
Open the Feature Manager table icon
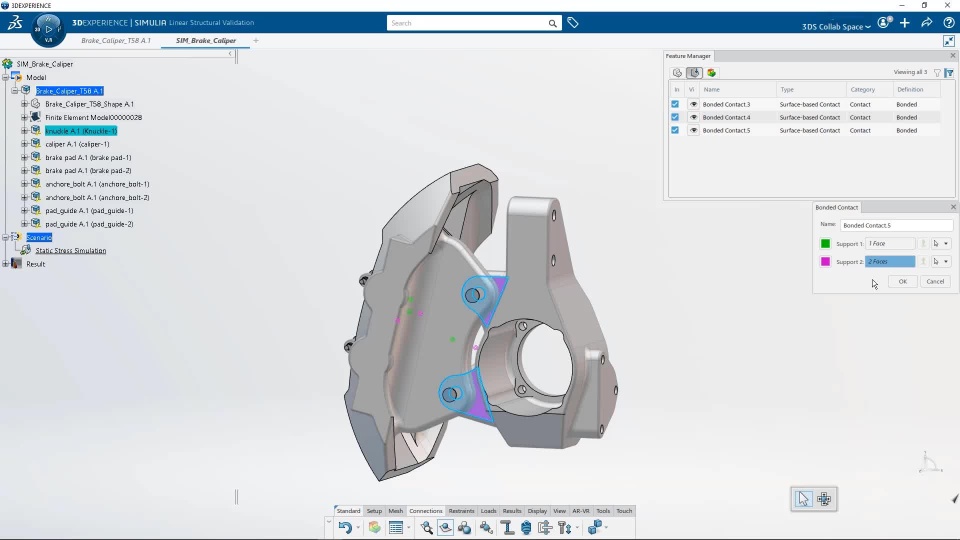396,527
